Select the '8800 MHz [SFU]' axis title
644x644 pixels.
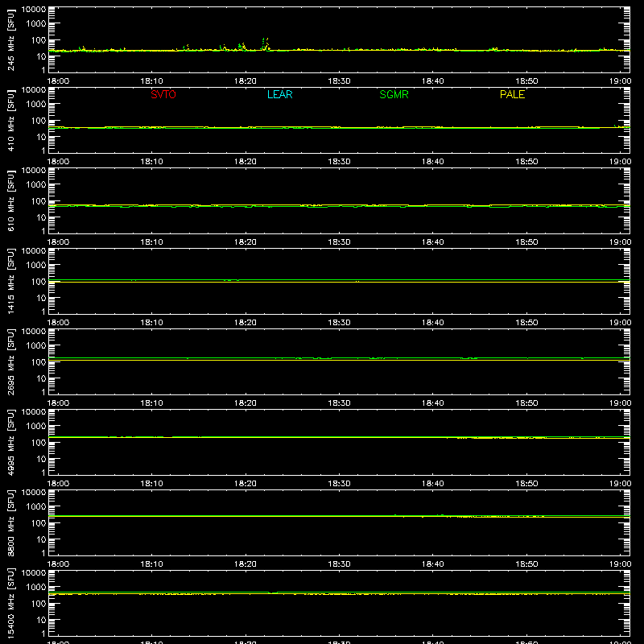pos(10,522)
